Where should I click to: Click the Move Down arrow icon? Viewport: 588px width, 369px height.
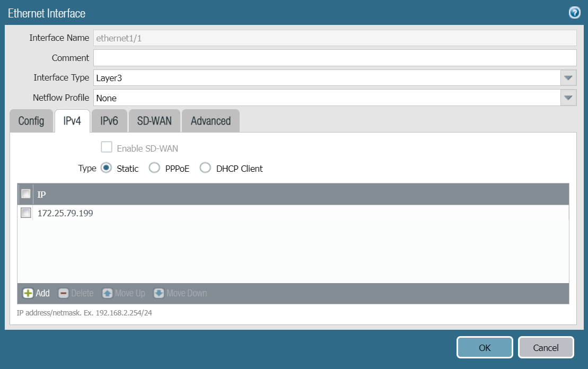click(159, 293)
